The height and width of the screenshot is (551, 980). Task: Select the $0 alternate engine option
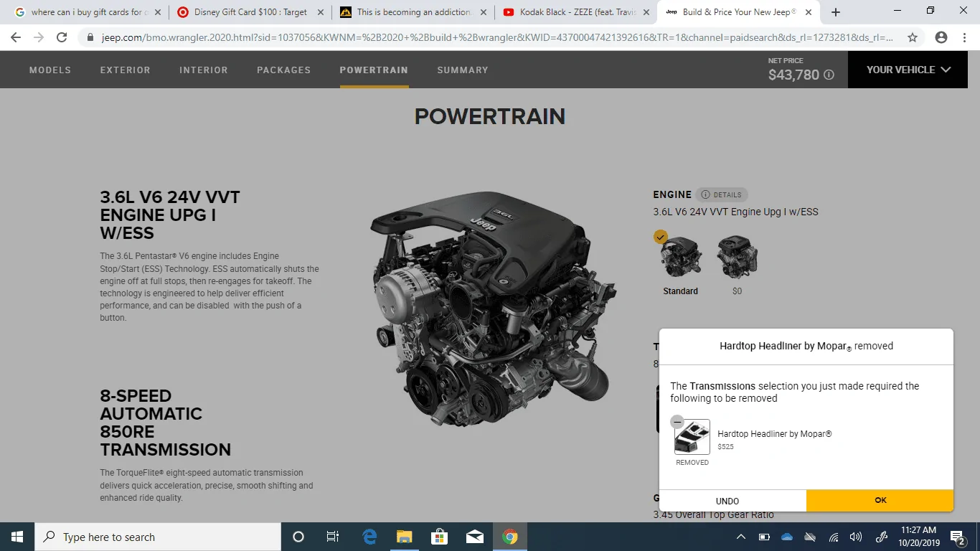coord(738,257)
